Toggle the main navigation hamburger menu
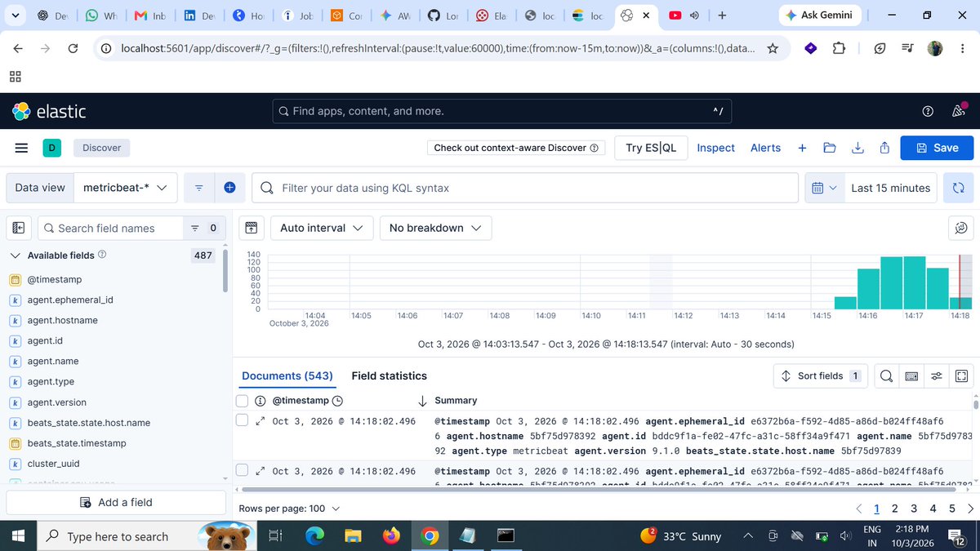The width and height of the screenshot is (980, 551). (22, 148)
